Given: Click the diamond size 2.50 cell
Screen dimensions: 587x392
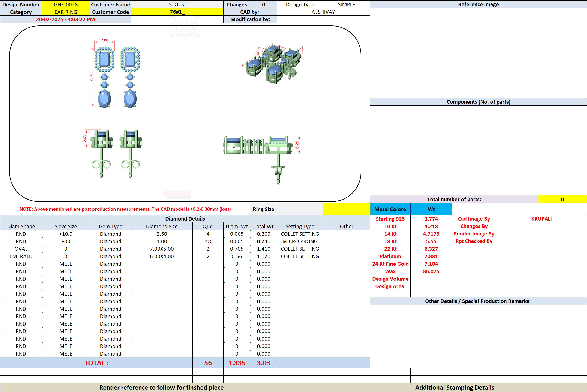Looking at the screenshot, I should 162,234.
